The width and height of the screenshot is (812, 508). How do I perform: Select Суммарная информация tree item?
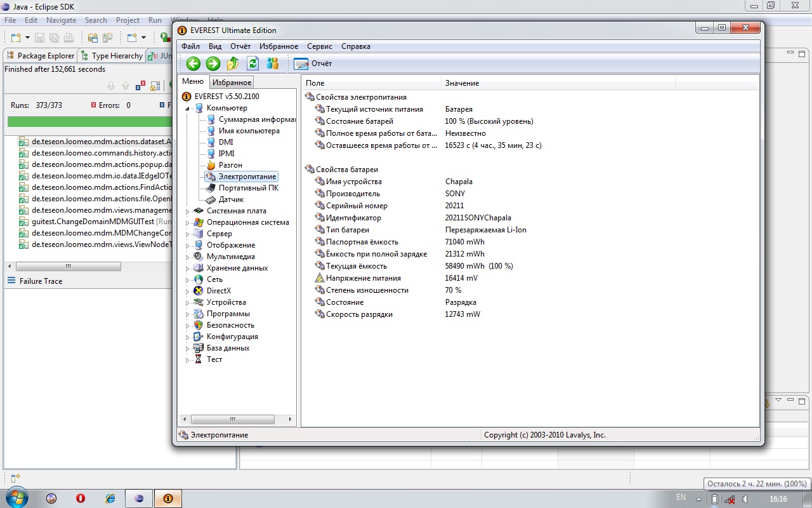251,119
